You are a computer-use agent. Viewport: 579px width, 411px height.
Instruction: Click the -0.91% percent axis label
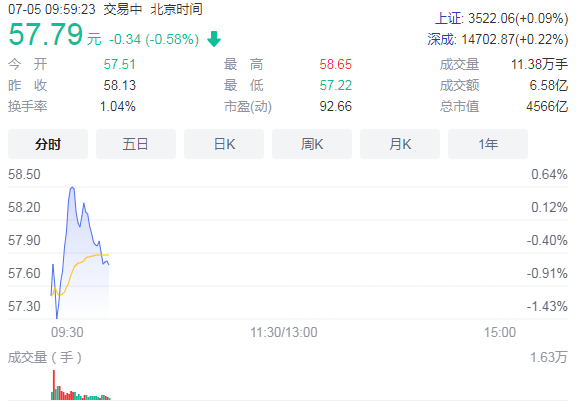[547, 273]
